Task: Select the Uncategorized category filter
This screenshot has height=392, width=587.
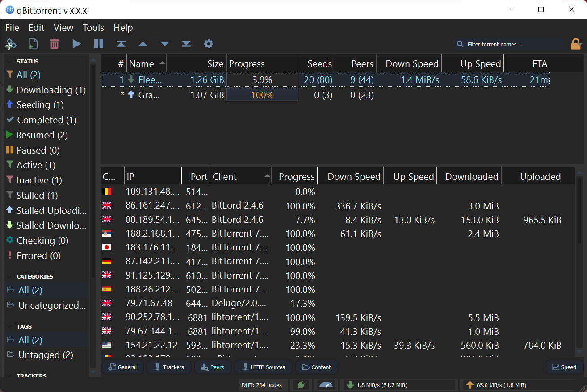Action: point(47,305)
